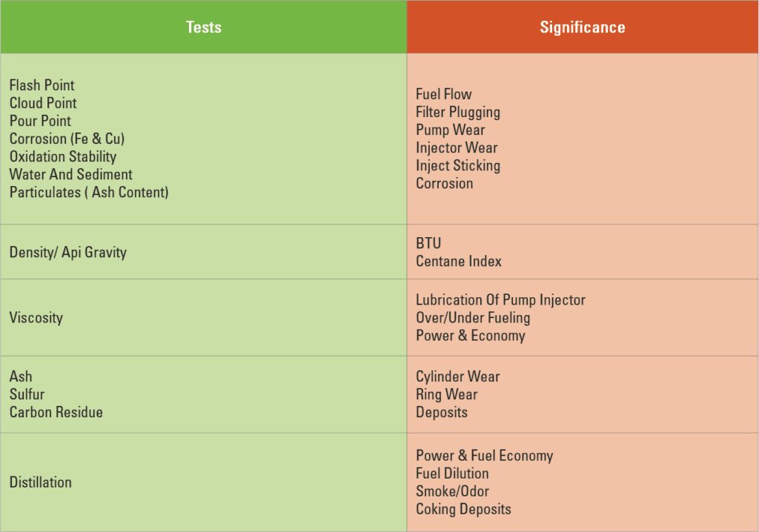This screenshot has height=532, width=759.
Task: Click Carbon Residue in Tests column
Action: tap(56, 413)
